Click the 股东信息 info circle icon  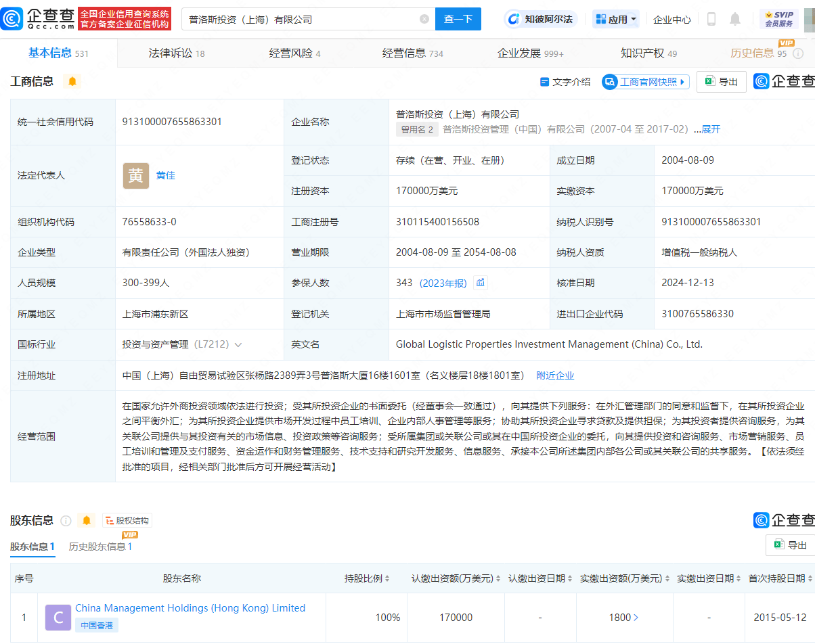pos(66,521)
